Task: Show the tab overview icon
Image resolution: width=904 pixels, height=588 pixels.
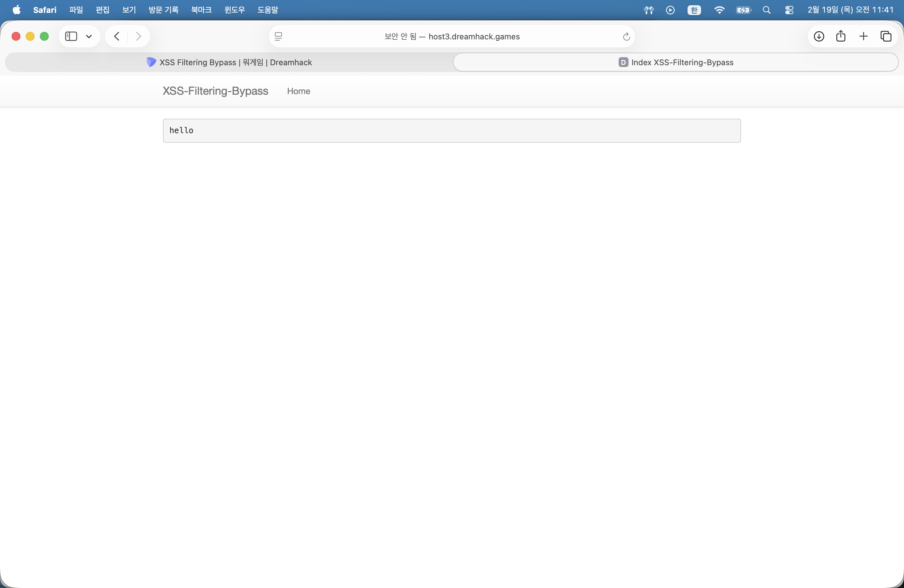Action: tap(886, 37)
